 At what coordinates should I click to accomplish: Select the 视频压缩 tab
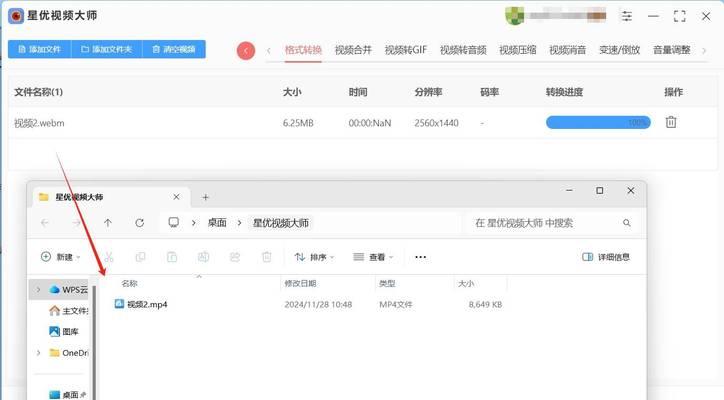(518, 50)
